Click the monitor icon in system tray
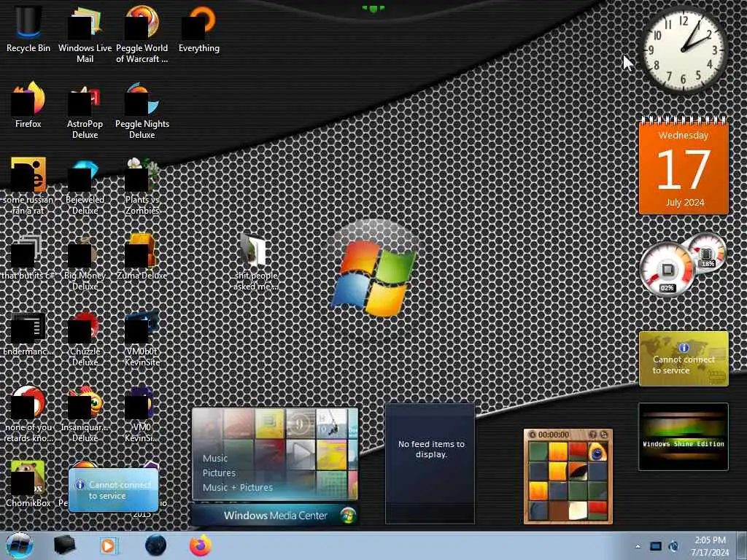Image resolution: width=747 pixels, height=560 pixels. (x=656, y=546)
